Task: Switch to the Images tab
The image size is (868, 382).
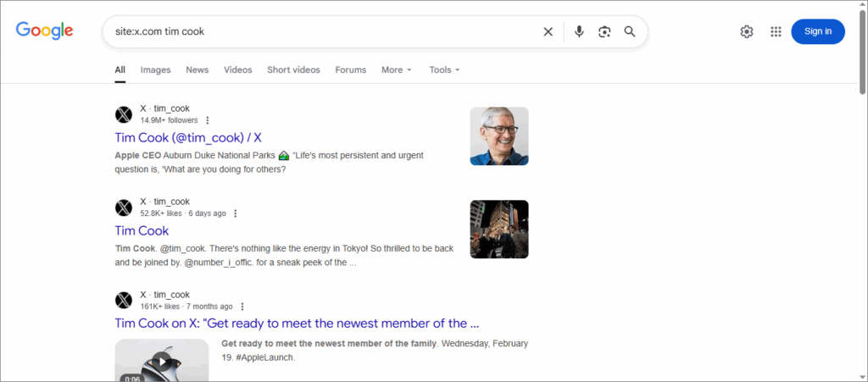Action: tap(155, 69)
